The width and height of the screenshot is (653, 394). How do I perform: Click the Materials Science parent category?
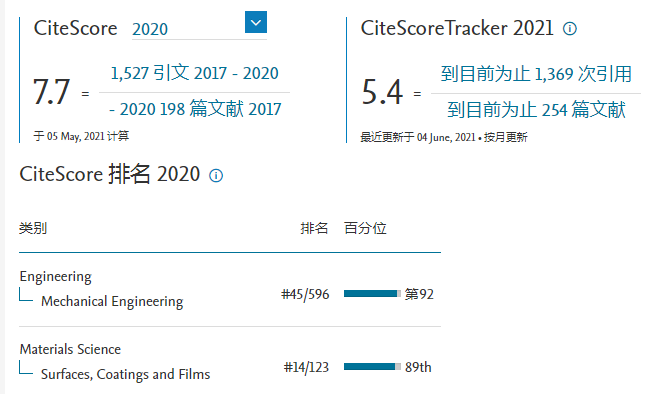70,349
